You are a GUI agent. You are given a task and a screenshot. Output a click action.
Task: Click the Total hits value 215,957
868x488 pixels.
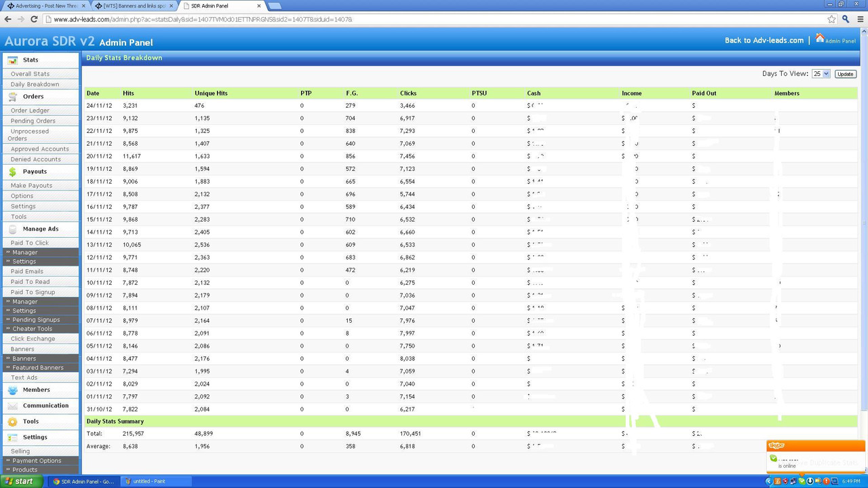pos(134,434)
